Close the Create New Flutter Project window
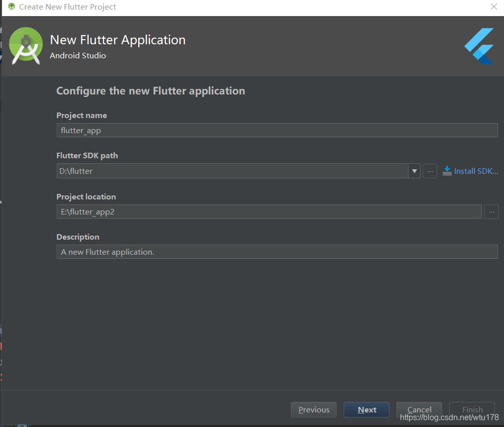Screen dimensions: 504x427 pyautogui.click(x=494, y=7)
